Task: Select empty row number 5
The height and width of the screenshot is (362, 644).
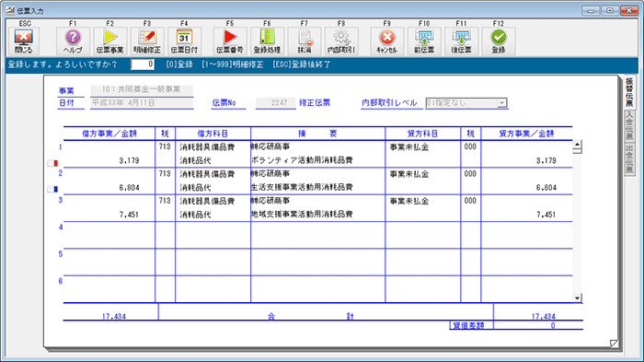Action: (x=61, y=254)
